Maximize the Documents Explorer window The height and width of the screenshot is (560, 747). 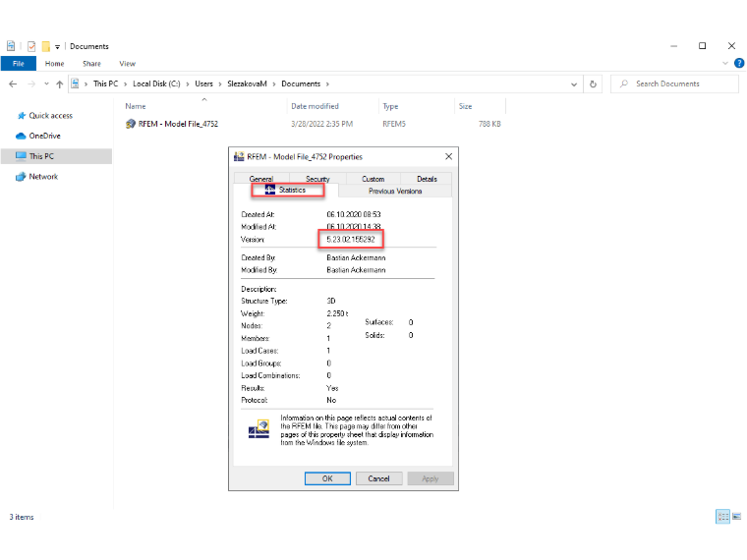click(x=702, y=46)
